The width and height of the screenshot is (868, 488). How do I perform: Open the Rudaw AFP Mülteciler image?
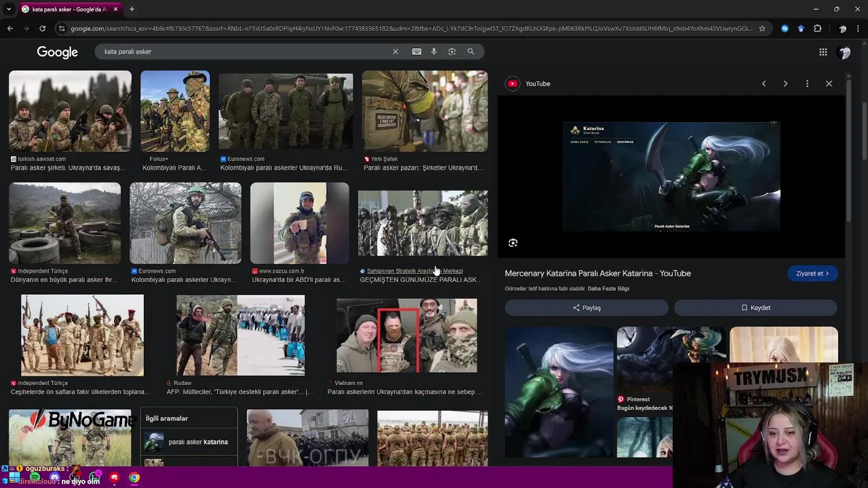[x=241, y=335]
